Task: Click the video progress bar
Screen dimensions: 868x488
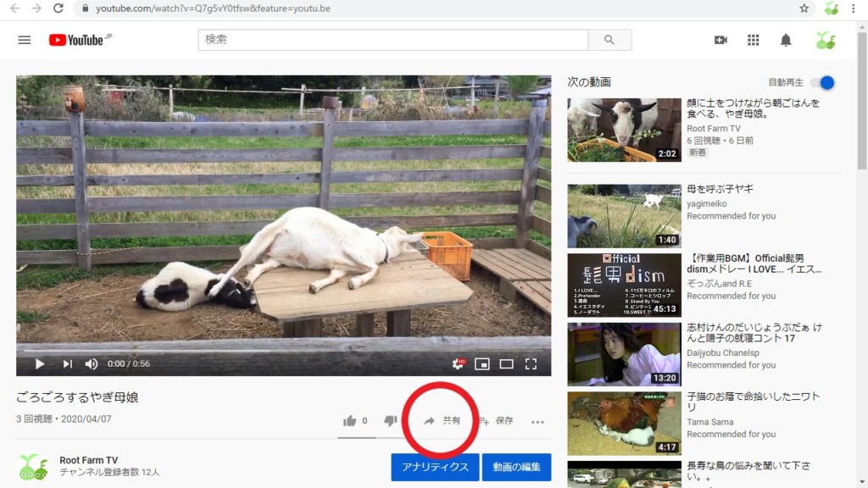Action: (x=283, y=350)
